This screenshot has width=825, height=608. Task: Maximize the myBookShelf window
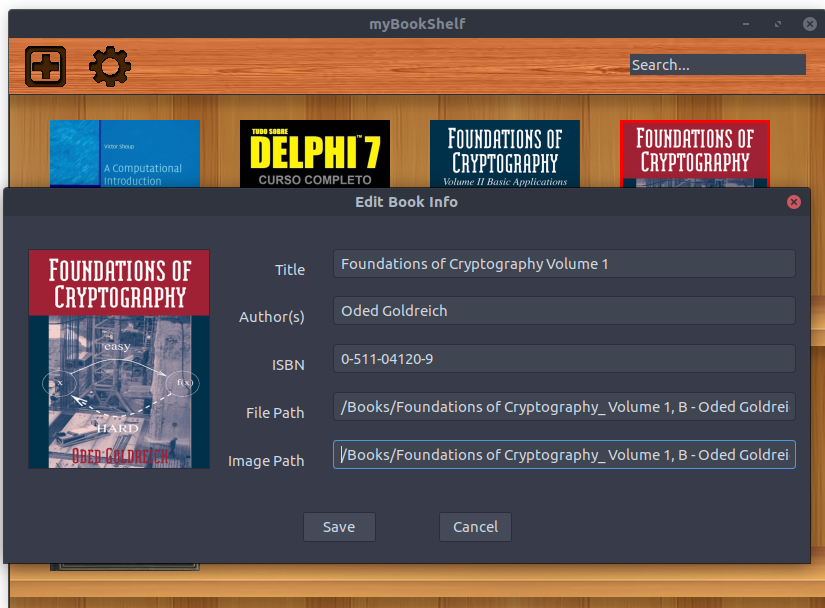pos(777,24)
